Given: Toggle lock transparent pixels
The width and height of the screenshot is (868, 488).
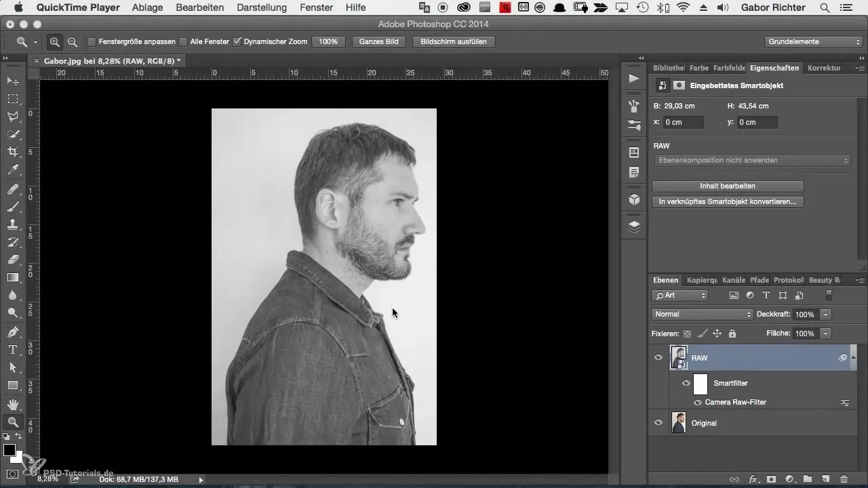Looking at the screenshot, I should click(687, 333).
